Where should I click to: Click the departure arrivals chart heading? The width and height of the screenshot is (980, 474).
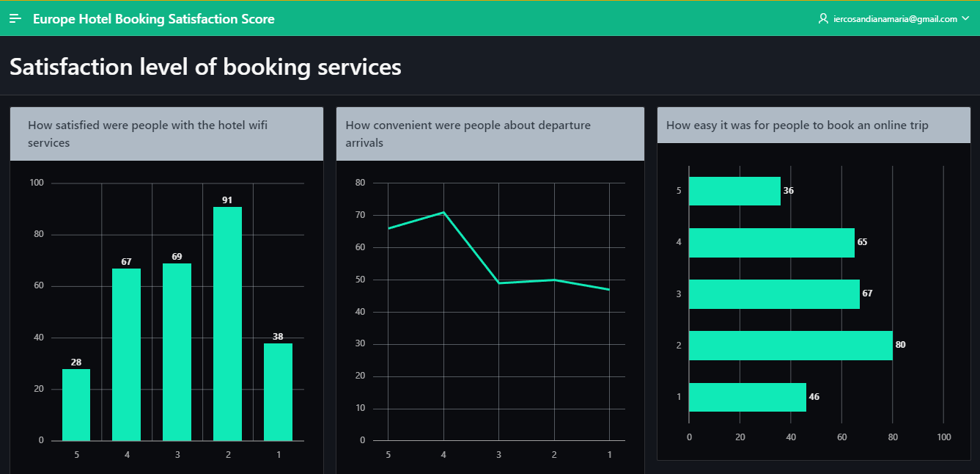[x=468, y=134]
